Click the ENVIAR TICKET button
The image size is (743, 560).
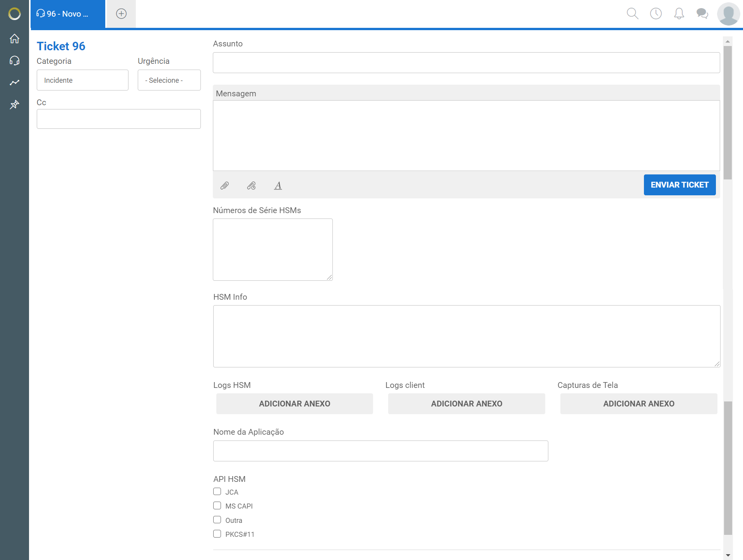[x=680, y=185]
